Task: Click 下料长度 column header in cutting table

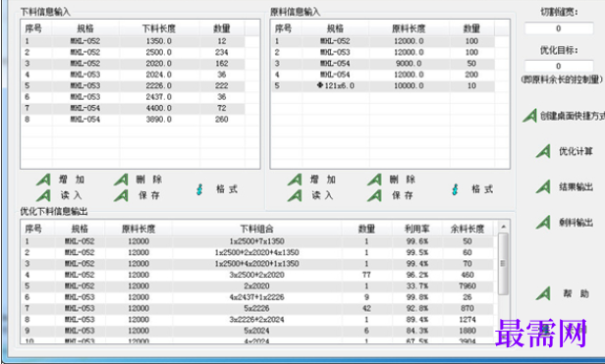Action: (x=159, y=28)
